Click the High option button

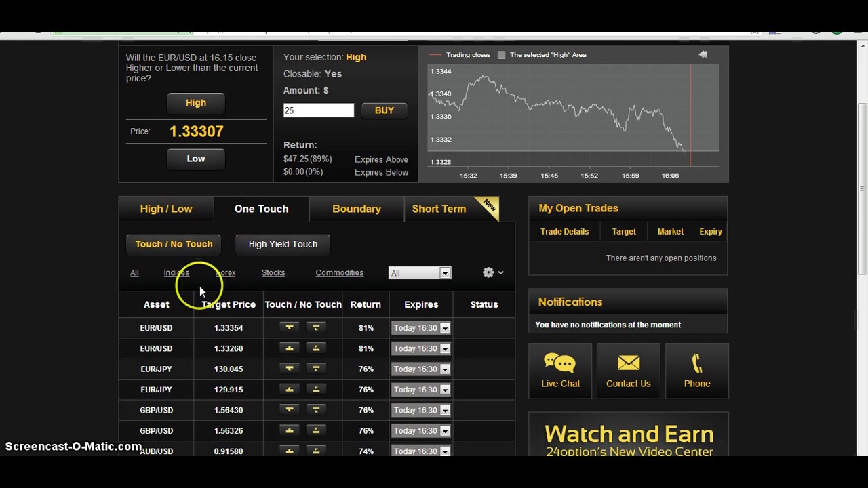[196, 103]
